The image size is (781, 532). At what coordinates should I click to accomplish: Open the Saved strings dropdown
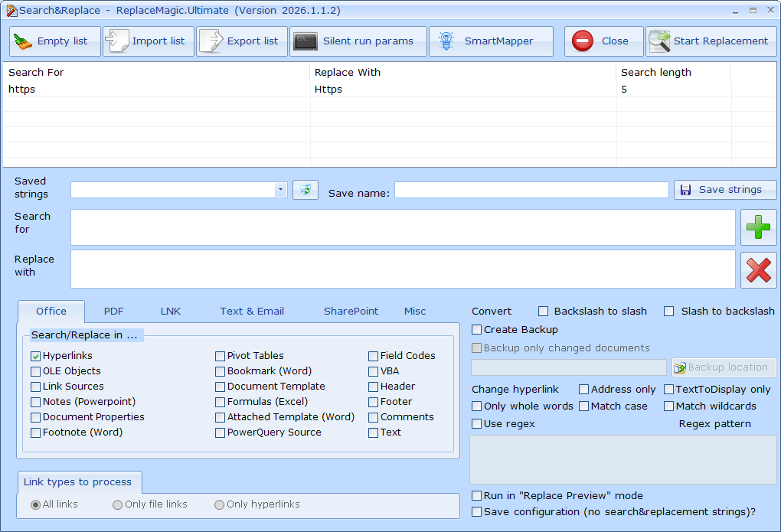pos(280,190)
